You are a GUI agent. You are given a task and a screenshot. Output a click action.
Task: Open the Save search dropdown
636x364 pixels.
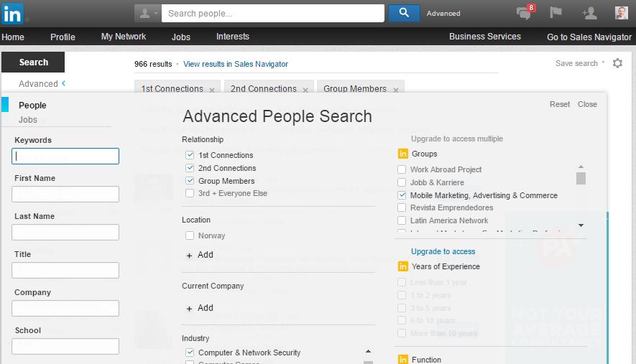580,63
